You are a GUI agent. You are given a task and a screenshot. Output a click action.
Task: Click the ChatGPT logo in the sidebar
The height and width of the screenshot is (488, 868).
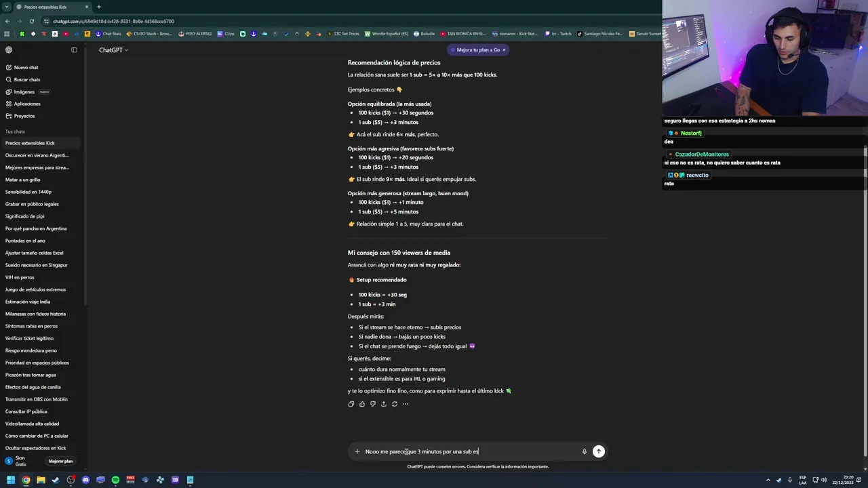(x=9, y=49)
